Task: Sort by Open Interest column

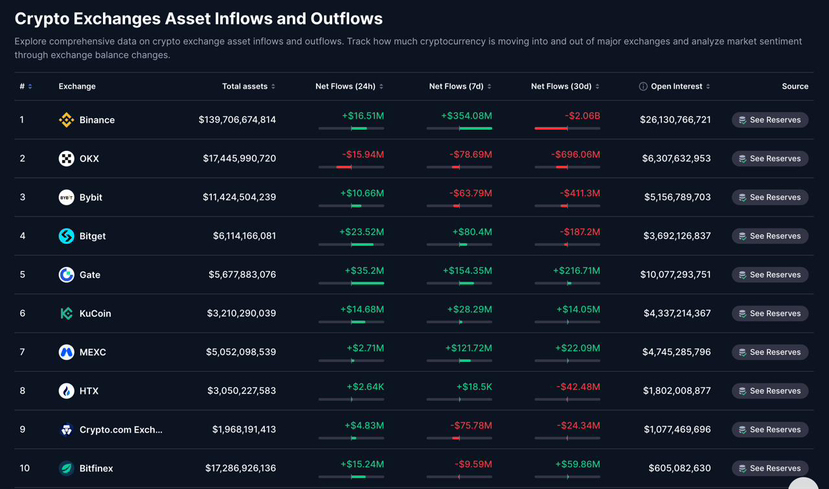Action: [x=680, y=86]
